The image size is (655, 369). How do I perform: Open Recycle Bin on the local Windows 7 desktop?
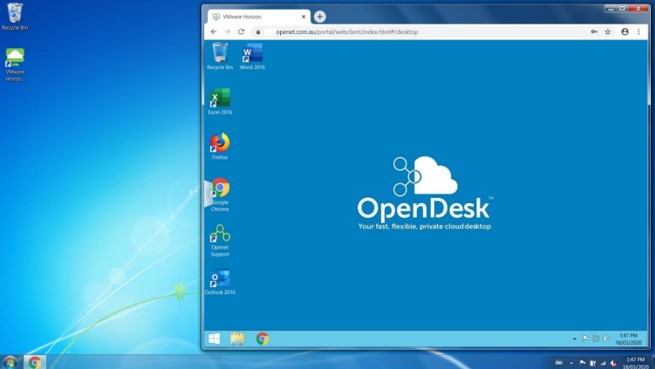15,16
